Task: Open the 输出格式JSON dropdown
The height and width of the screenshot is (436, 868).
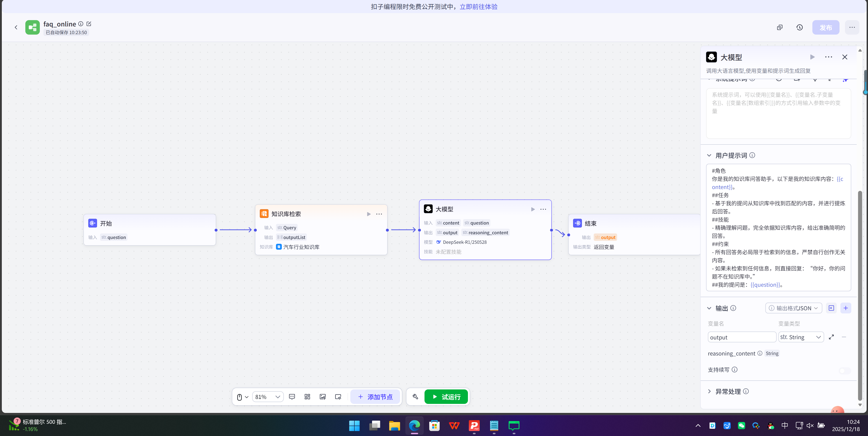Action: (x=794, y=308)
